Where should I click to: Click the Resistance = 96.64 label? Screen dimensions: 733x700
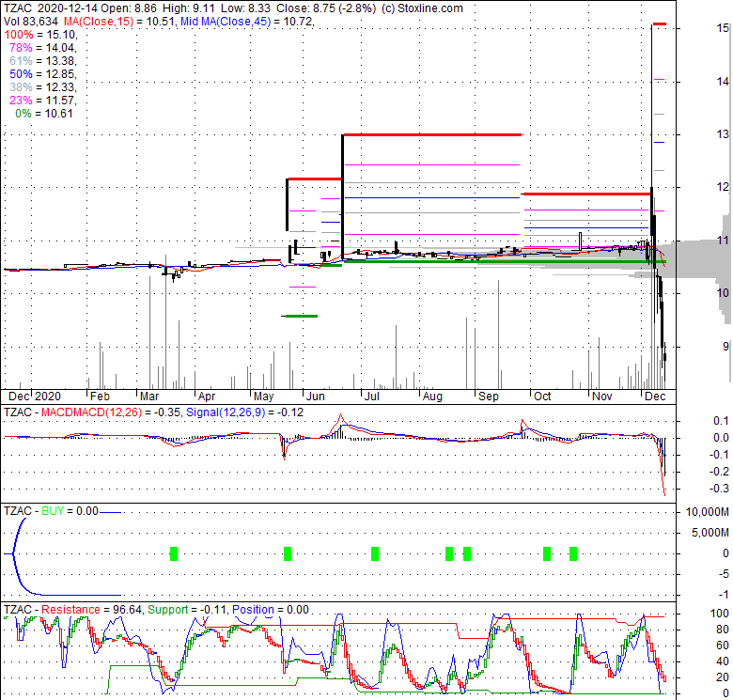click(x=92, y=610)
